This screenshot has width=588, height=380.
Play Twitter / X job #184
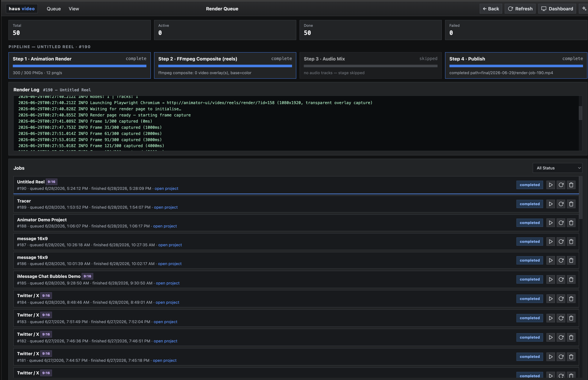coord(551,299)
